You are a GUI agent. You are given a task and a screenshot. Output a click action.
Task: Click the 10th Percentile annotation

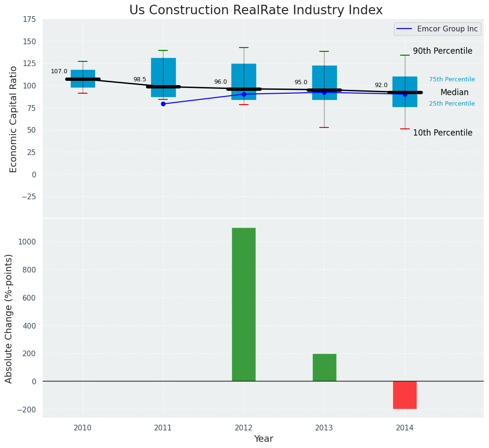click(442, 133)
